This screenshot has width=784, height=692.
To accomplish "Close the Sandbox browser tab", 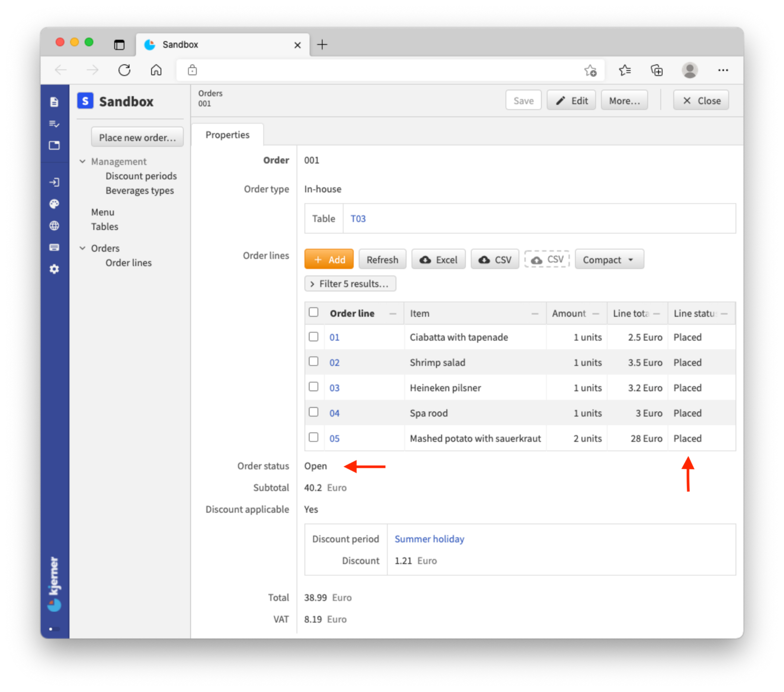I will point(297,45).
